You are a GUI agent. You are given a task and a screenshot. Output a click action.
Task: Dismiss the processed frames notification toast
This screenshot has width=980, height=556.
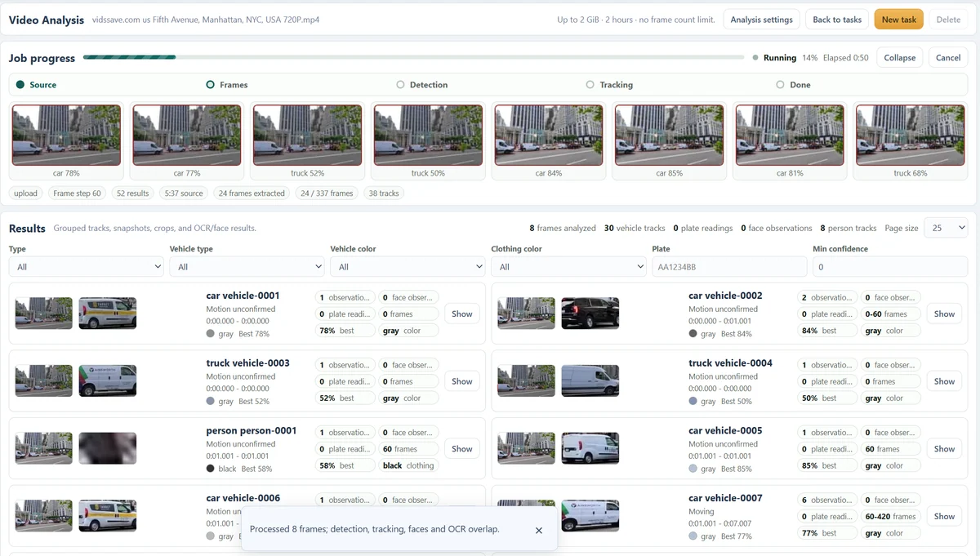tap(539, 530)
